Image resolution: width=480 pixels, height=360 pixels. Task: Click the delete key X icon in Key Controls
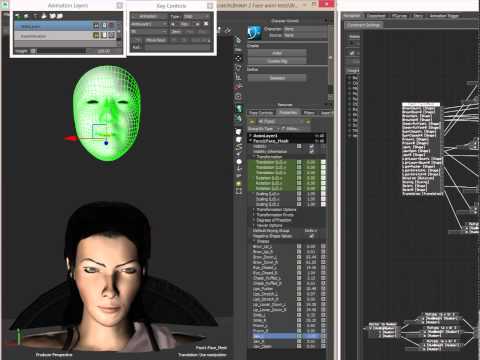(206, 24)
